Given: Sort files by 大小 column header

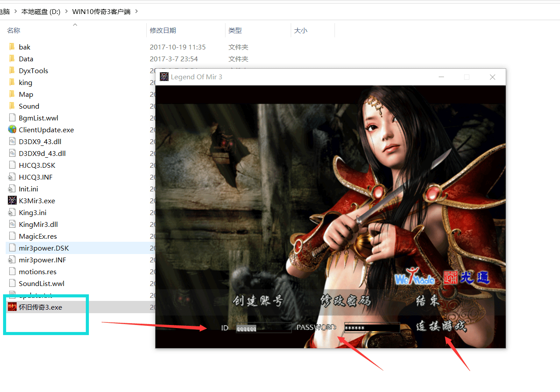Looking at the screenshot, I should [300, 30].
